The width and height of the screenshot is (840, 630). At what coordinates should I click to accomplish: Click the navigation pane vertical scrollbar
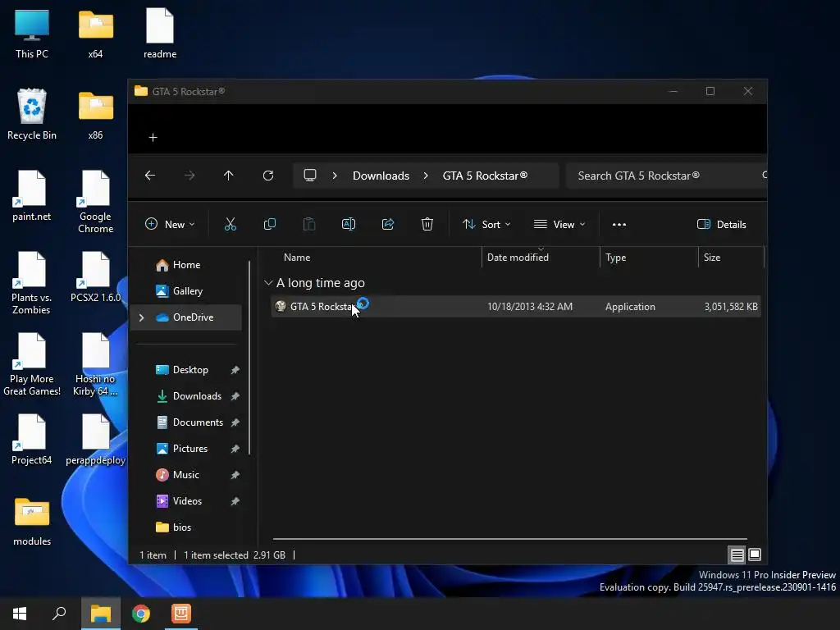click(249, 358)
